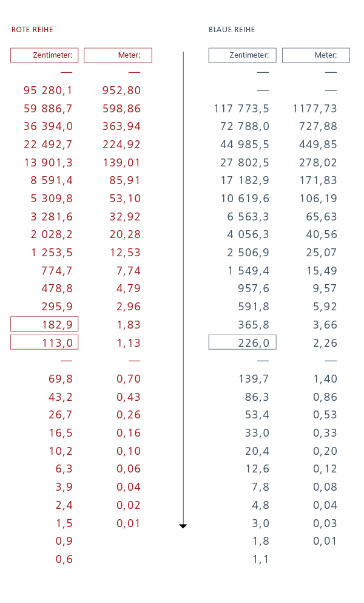364x603 pixels.
Task: Click red value 69,8
Action: [x=60, y=379]
